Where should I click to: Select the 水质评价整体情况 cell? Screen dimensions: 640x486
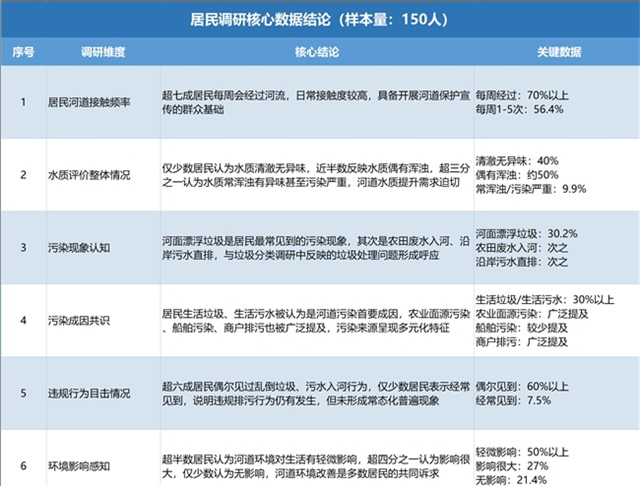(x=103, y=175)
